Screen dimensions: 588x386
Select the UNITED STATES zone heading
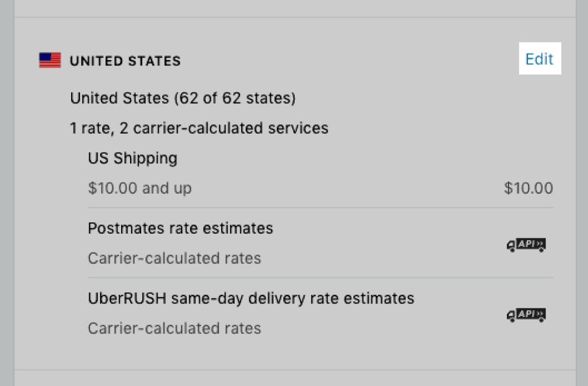click(x=125, y=61)
